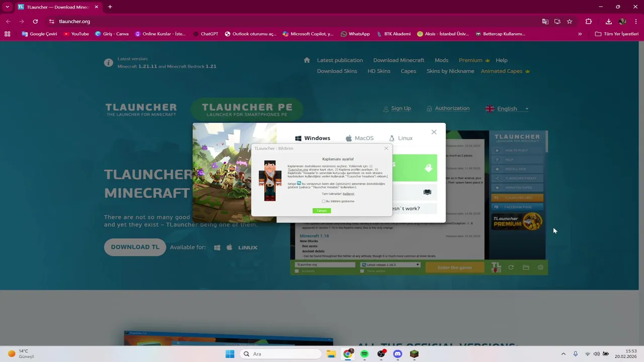
Task: Open the Tüm Yer İşaretleri bookmarks folder
Action: pos(616,34)
